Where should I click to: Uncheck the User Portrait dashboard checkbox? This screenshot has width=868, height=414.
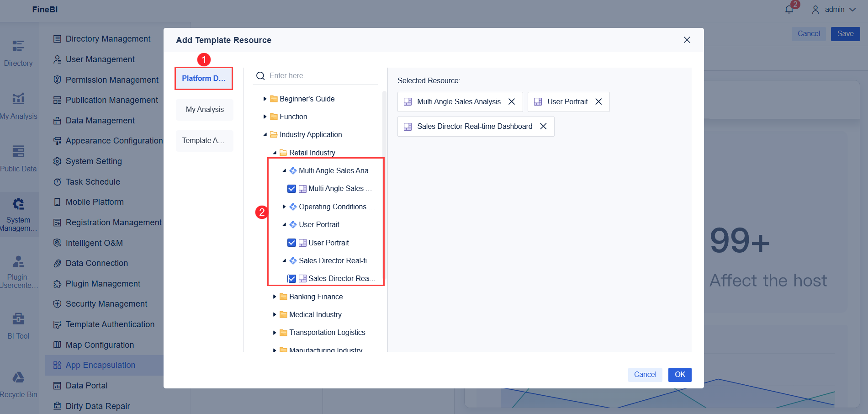(291, 243)
